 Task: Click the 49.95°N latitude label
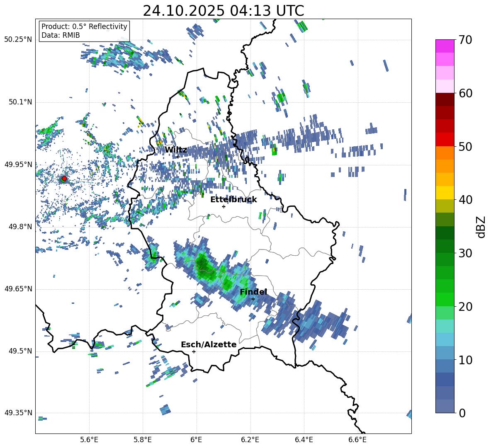click(x=18, y=165)
